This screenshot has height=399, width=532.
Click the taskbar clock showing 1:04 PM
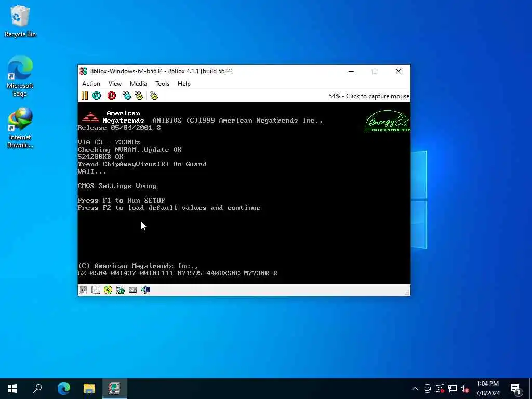pos(487,389)
